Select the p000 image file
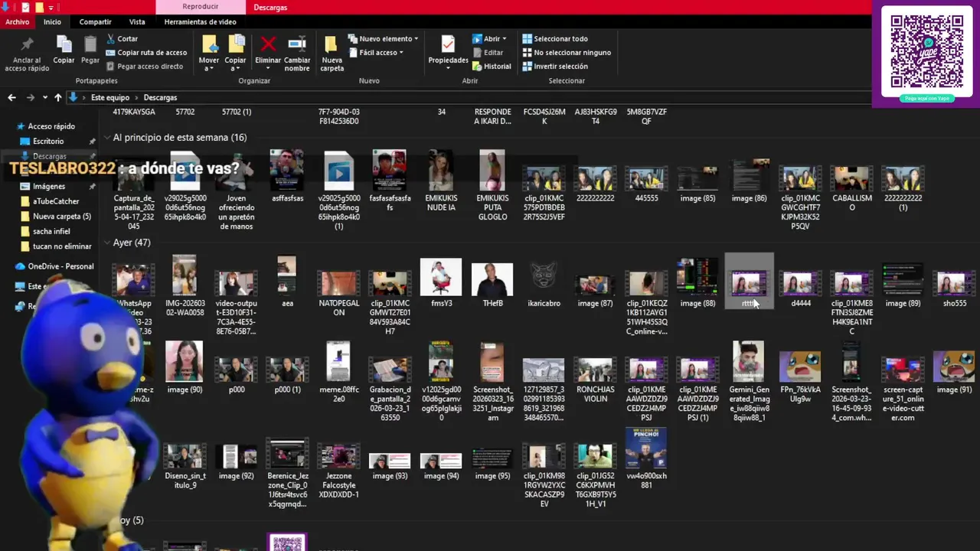 236,373
